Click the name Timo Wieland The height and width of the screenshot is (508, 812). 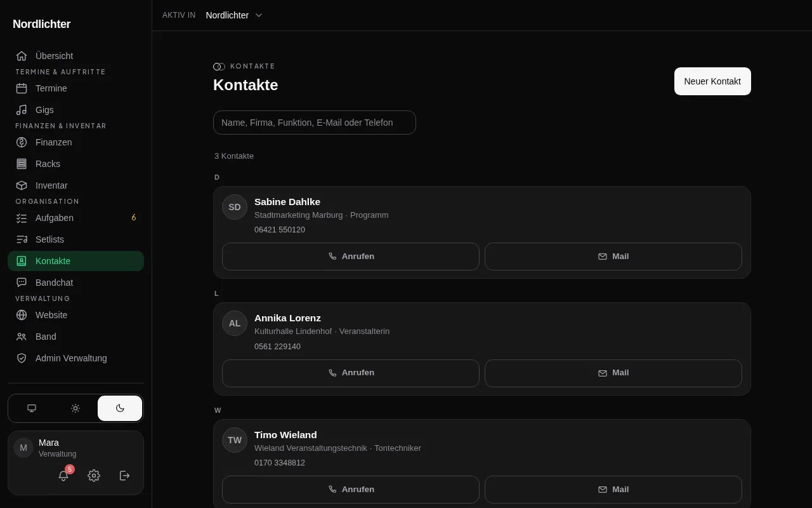285,435
